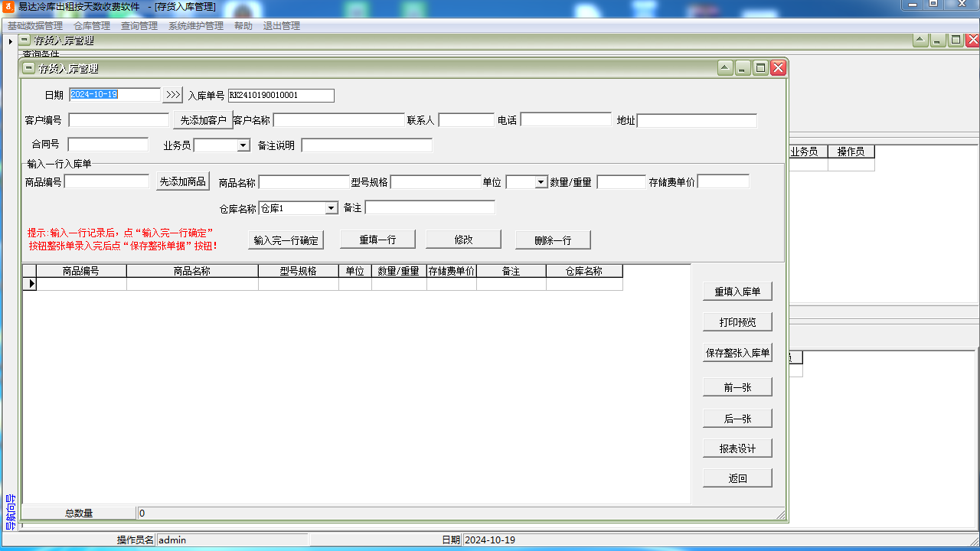Open the 基础数据管理 menu
Screen dimensions: 980x551
(x=35, y=25)
